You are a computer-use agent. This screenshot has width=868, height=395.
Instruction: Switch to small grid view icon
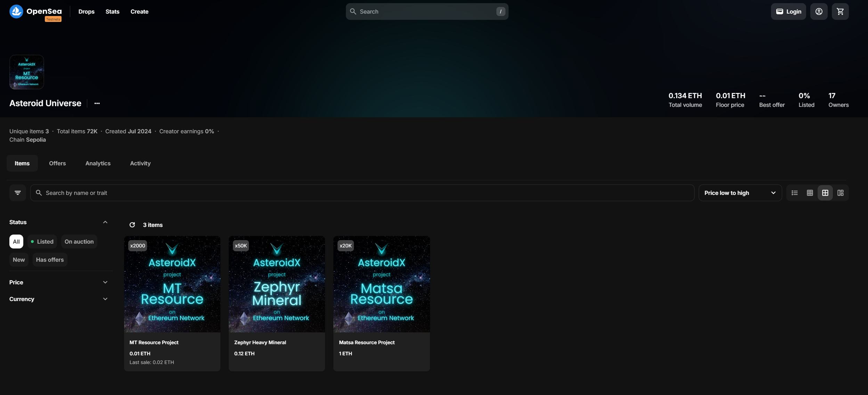pos(810,193)
